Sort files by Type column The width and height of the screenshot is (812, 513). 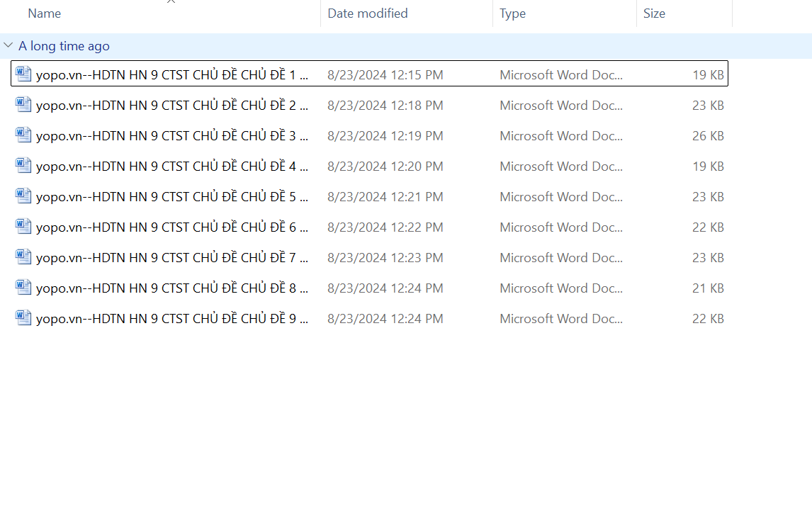tap(512, 13)
